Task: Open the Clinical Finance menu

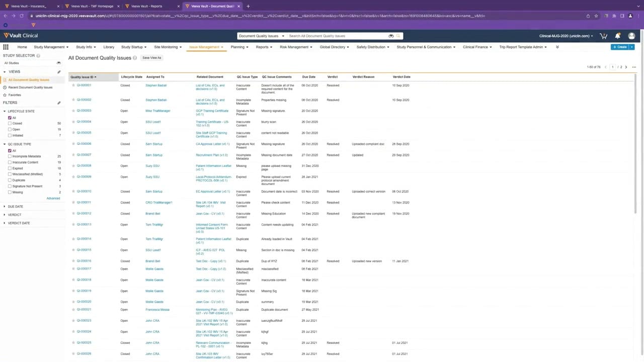Action: click(477, 47)
